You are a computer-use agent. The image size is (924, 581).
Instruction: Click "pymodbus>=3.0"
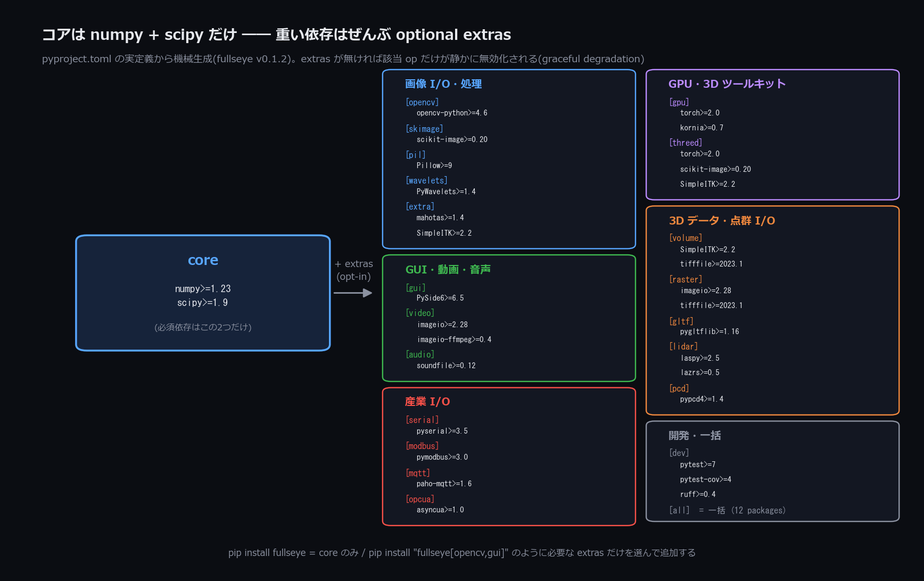click(x=442, y=457)
